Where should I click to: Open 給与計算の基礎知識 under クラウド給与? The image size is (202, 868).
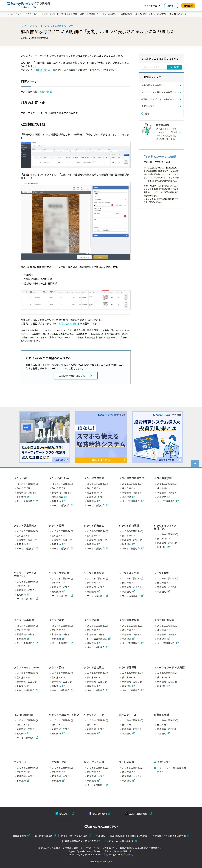point(97,639)
